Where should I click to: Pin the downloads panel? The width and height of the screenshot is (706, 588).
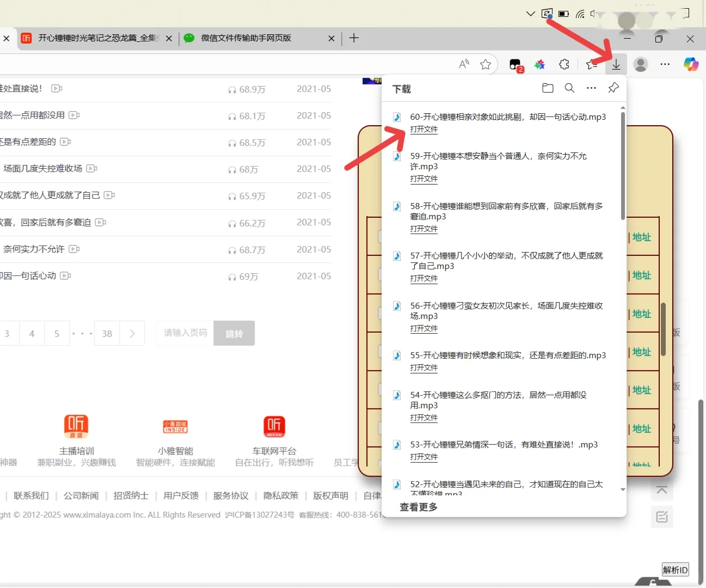pyautogui.click(x=613, y=88)
